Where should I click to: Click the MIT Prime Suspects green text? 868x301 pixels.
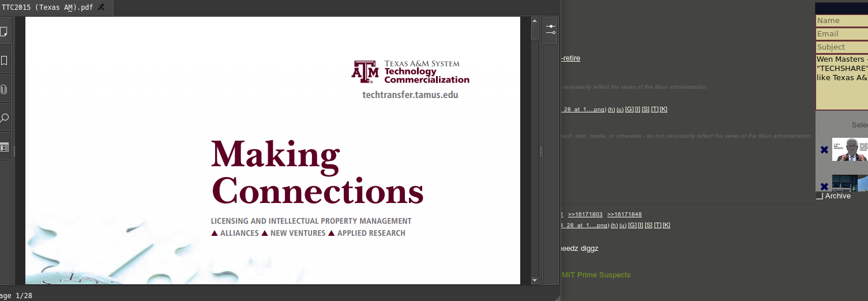(x=596, y=275)
